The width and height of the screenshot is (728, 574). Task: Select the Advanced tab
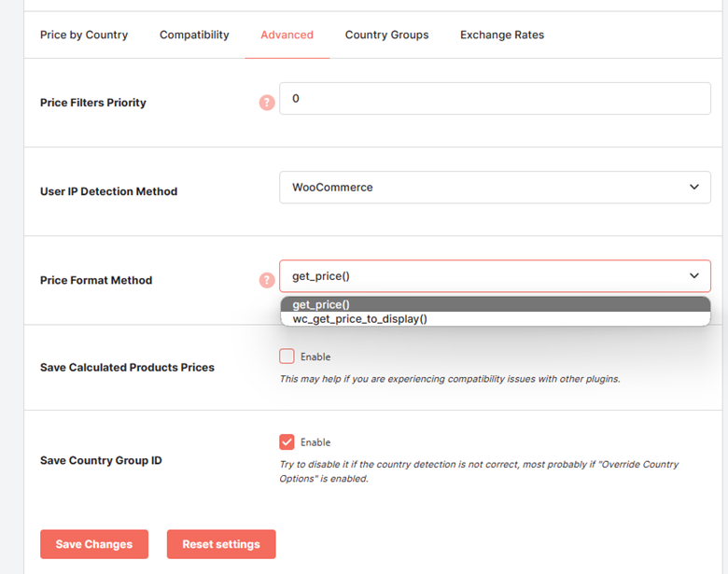287,35
